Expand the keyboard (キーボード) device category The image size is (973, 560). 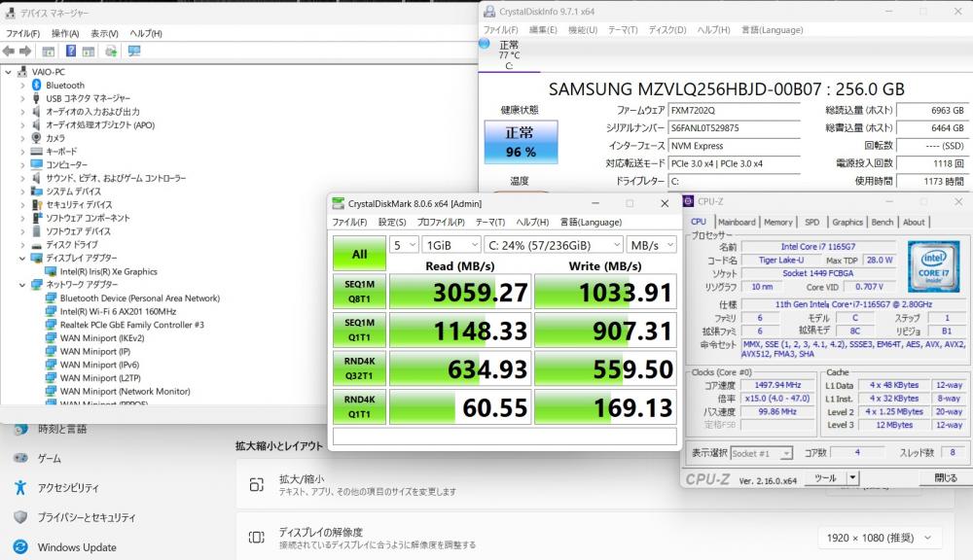coord(22,152)
